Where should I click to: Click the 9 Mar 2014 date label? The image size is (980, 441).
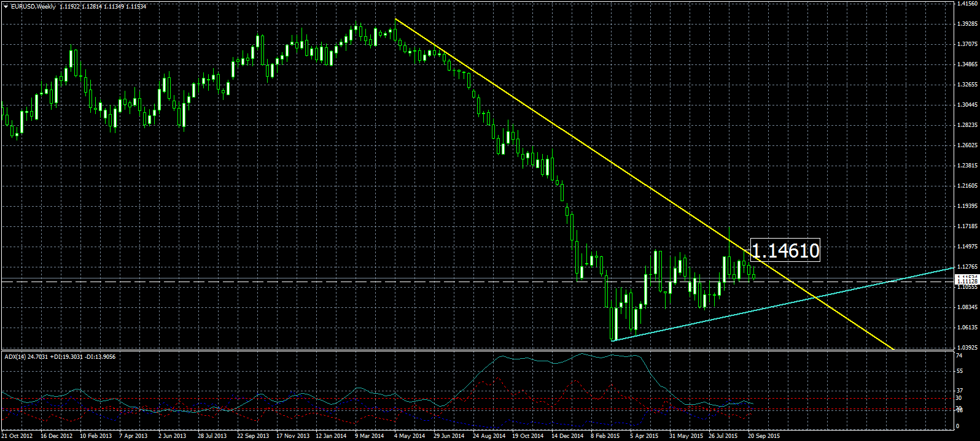tap(369, 436)
